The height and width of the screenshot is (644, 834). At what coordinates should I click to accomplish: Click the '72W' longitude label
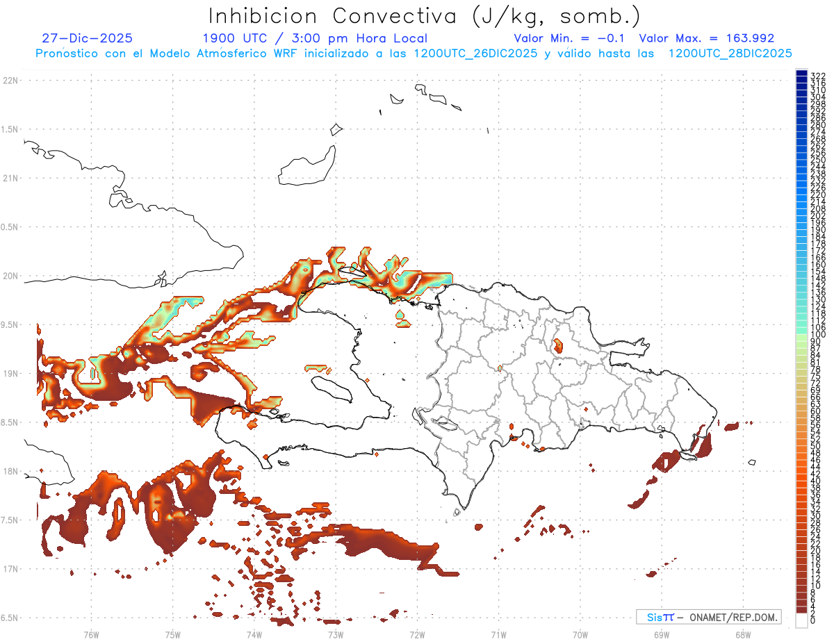click(417, 634)
